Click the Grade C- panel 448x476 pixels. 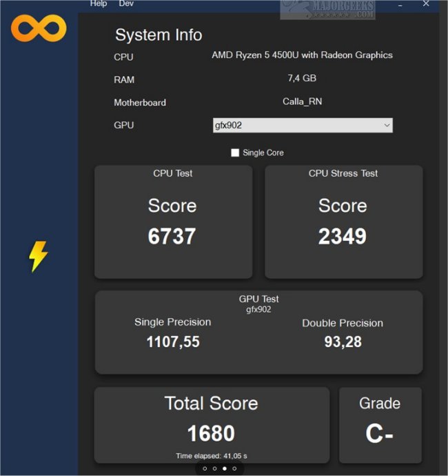pos(380,424)
